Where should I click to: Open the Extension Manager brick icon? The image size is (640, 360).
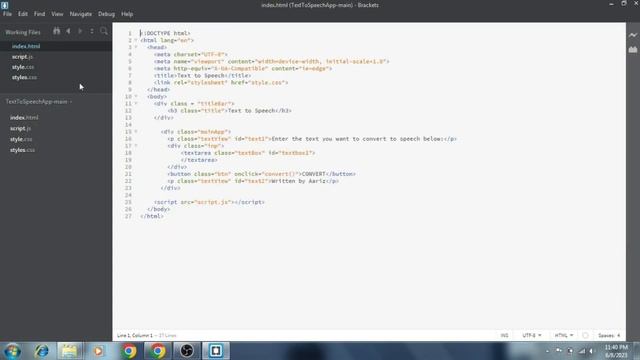(x=633, y=49)
